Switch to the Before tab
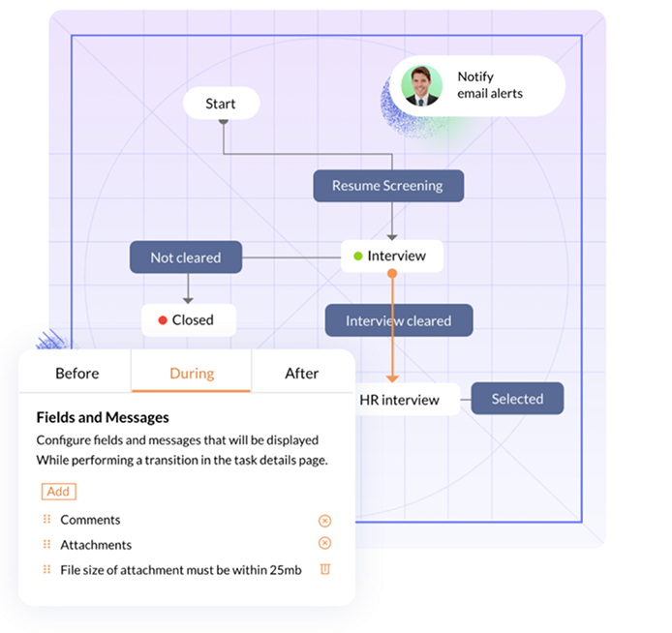This screenshot has height=633, width=672. click(x=76, y=373)
